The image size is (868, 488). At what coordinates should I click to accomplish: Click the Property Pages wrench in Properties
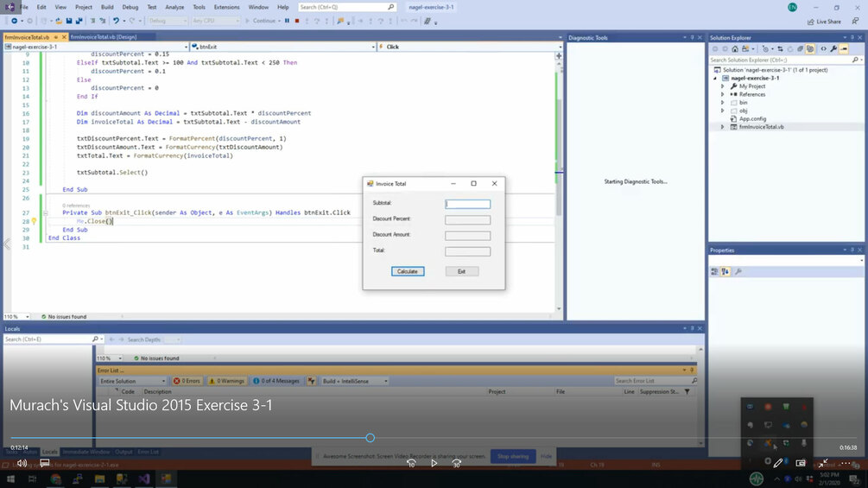[738, 272]
